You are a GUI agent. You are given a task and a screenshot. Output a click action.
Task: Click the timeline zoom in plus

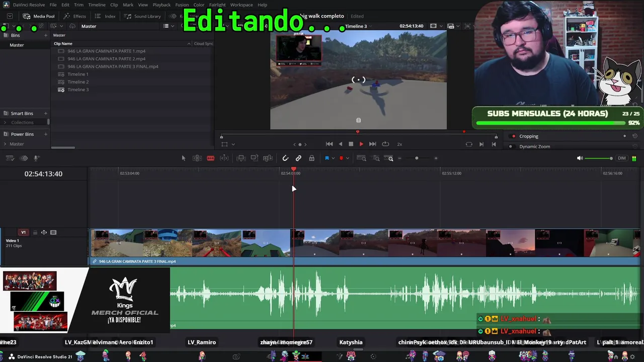436,158
